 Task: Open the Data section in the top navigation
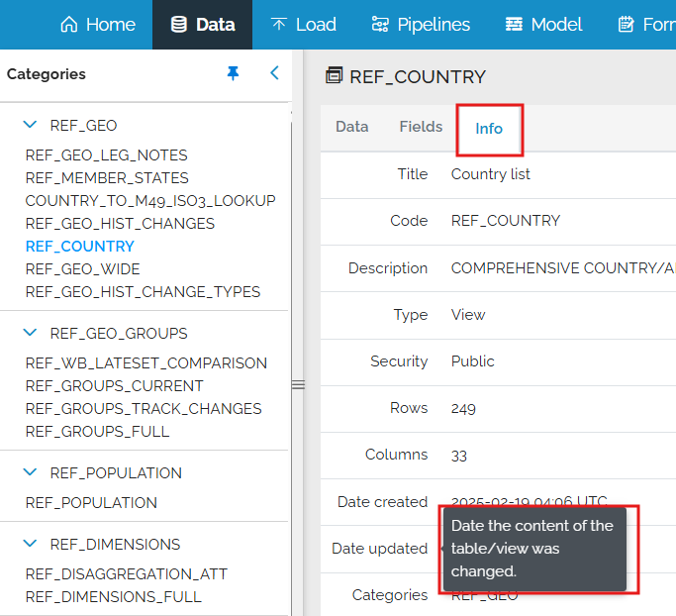point(202,25)
